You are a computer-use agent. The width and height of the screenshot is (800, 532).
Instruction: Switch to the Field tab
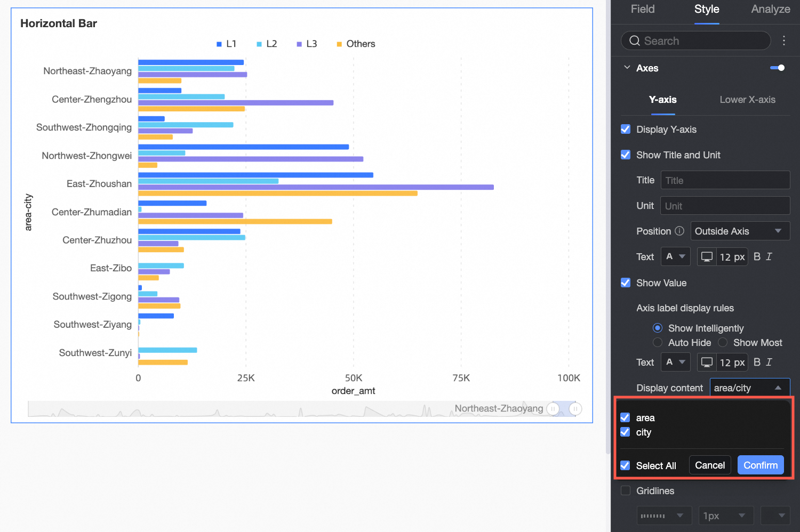coord(643,9)
